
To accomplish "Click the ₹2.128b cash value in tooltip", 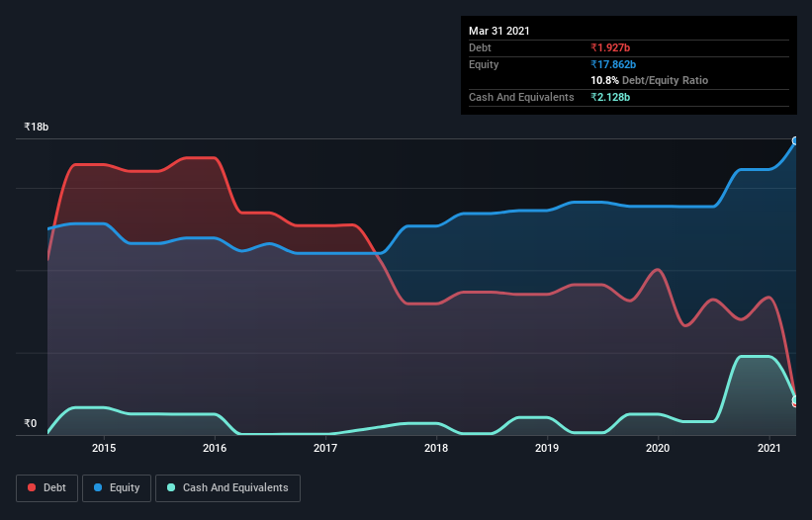I will point(610,97).
